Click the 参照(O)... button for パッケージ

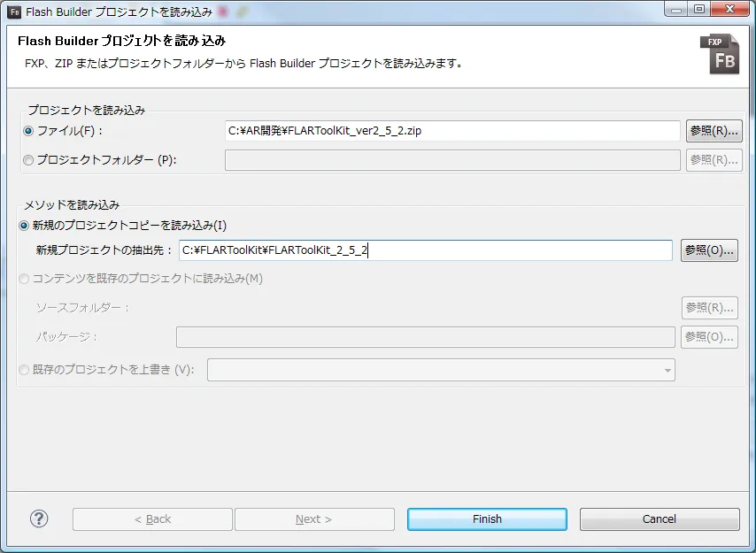click(x=709, y=337)
